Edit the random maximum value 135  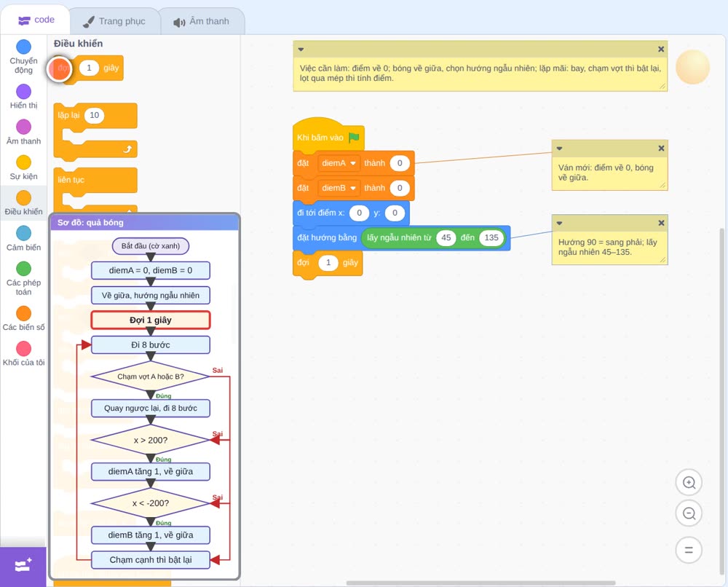point(491,237)
